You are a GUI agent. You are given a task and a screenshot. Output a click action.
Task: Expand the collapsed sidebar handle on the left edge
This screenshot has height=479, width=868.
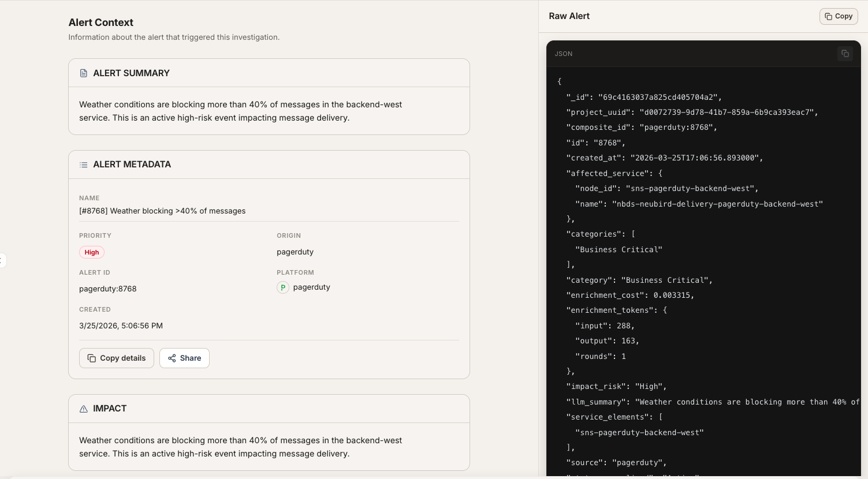2,260
